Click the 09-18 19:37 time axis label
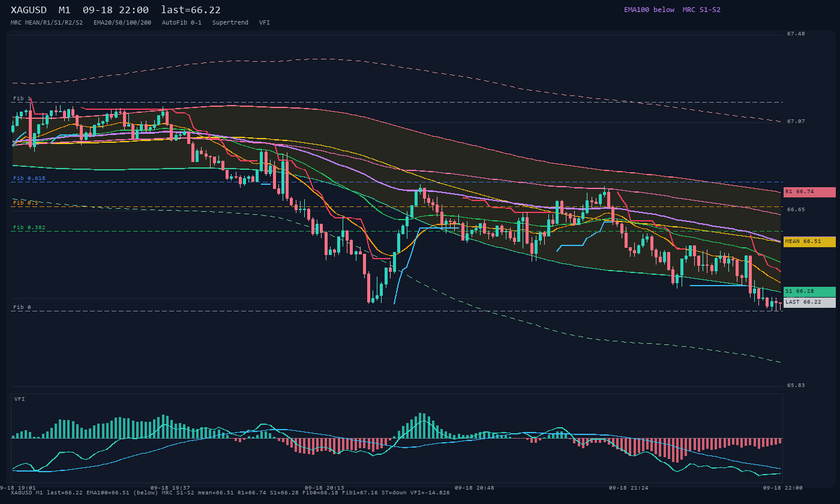Viewport: 840px width, 504px height. tap(170, 488)
